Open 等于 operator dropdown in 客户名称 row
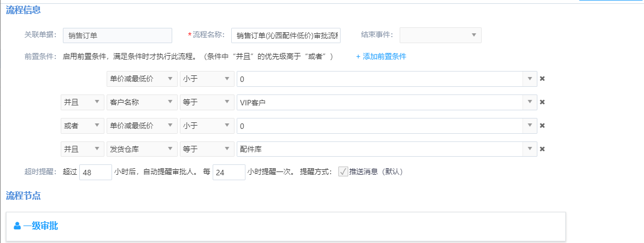 [207, 102]
